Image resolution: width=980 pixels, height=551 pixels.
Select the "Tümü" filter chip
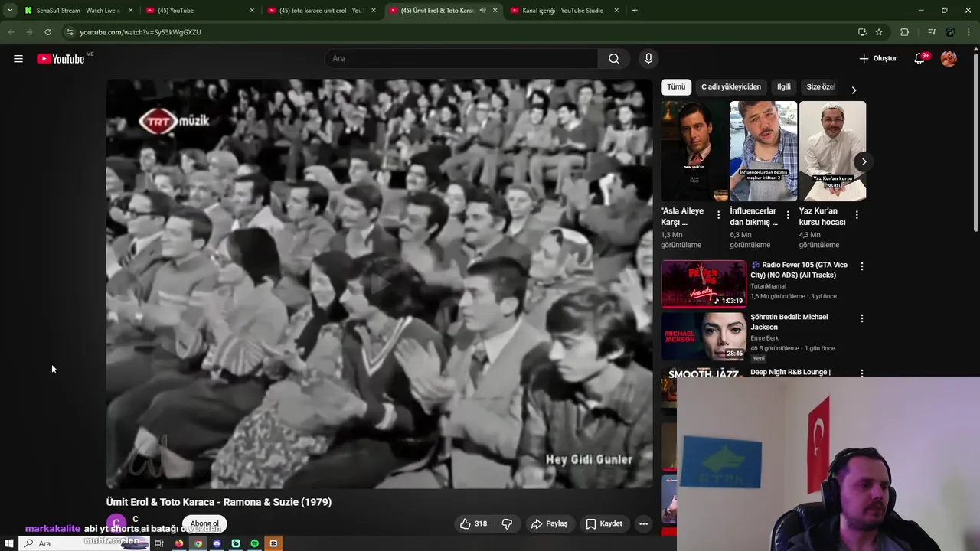(x=676, y=87)
